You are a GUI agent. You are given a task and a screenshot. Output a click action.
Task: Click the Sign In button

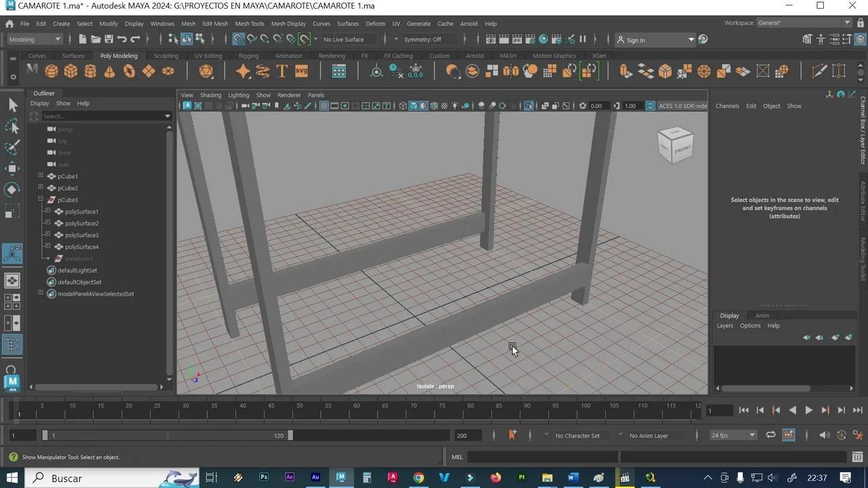[x=655, y=40]
